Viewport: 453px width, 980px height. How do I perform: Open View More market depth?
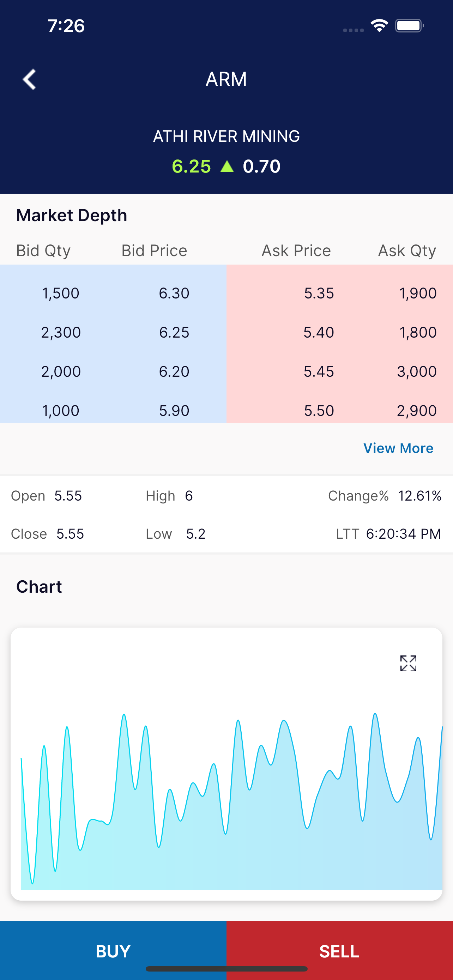tap(398, 448)
